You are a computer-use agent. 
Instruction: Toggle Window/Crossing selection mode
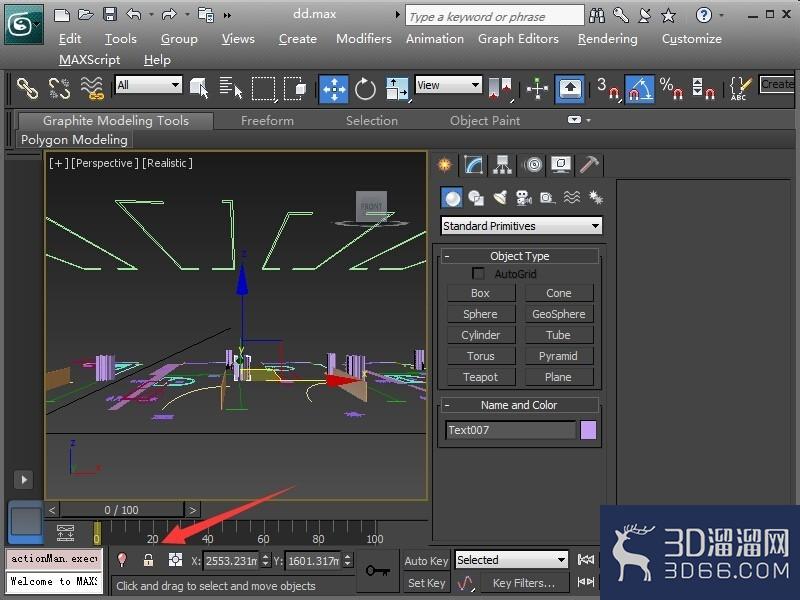pos(295,89)
